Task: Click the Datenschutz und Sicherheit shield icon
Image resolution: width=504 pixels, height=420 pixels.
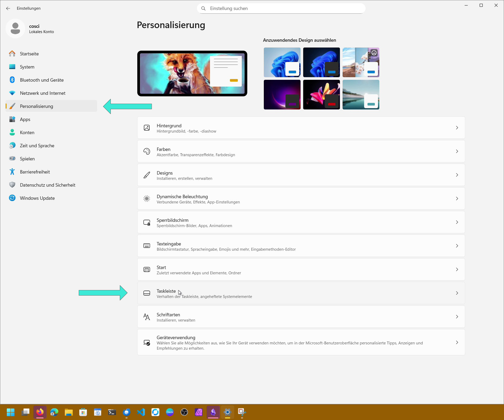Action: pos(12,185)
